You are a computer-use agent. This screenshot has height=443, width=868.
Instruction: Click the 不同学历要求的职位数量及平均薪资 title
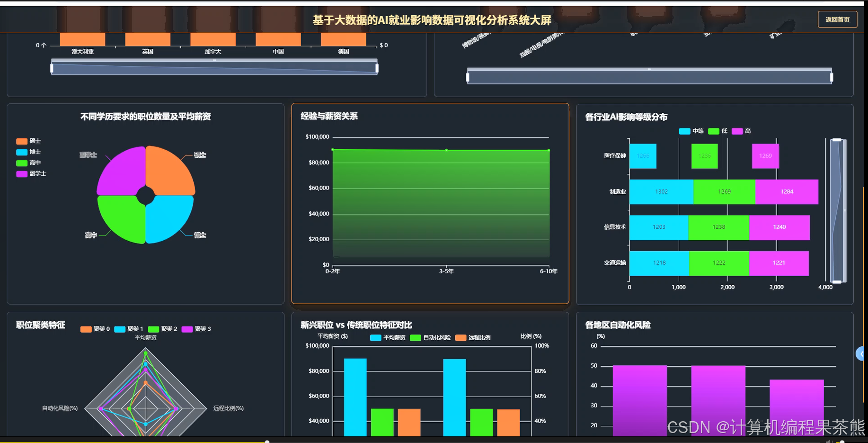(x=146, y=117)
